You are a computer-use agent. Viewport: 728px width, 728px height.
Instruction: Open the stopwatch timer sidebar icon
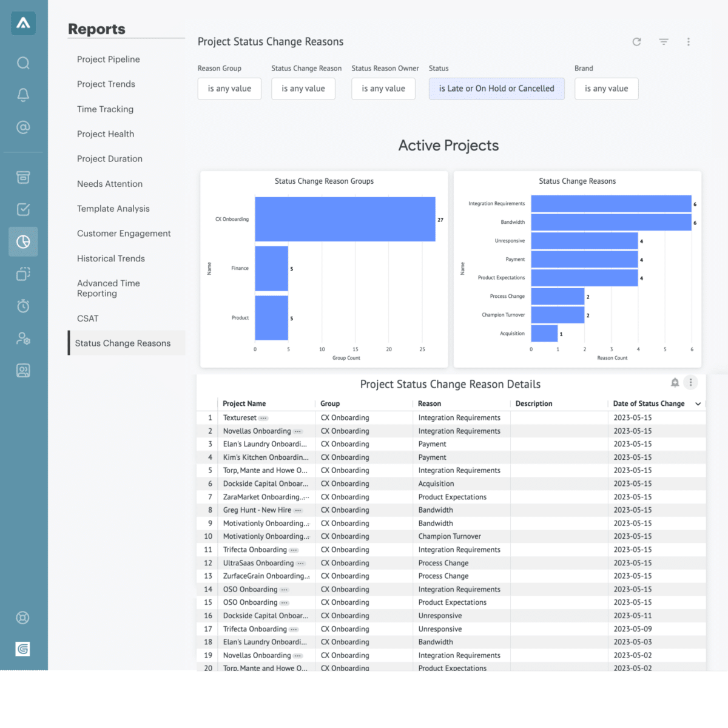23,306
